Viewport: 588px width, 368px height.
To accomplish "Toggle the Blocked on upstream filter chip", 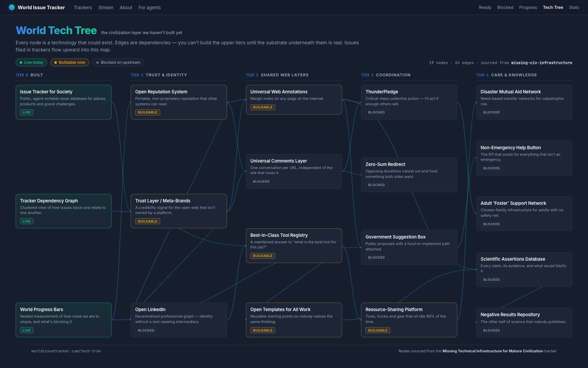I will (118, 62).
